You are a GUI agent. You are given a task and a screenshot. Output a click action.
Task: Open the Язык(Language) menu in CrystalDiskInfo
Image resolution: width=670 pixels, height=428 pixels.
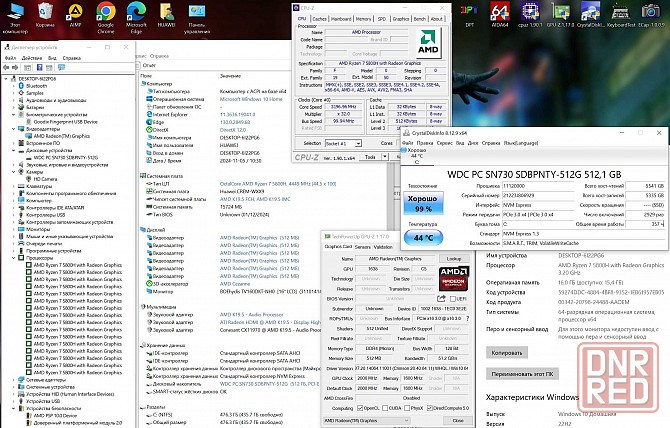(x=521, y=143)
